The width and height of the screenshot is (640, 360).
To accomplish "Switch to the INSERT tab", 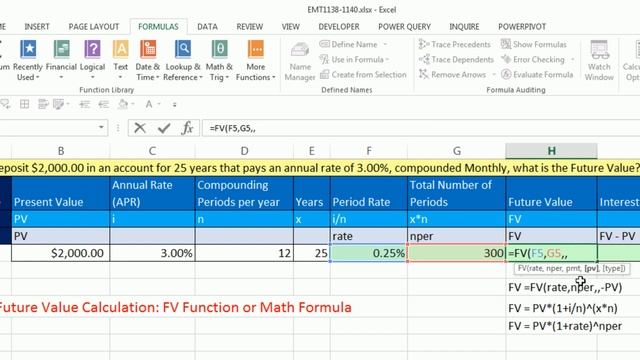I will coord(37,27).
